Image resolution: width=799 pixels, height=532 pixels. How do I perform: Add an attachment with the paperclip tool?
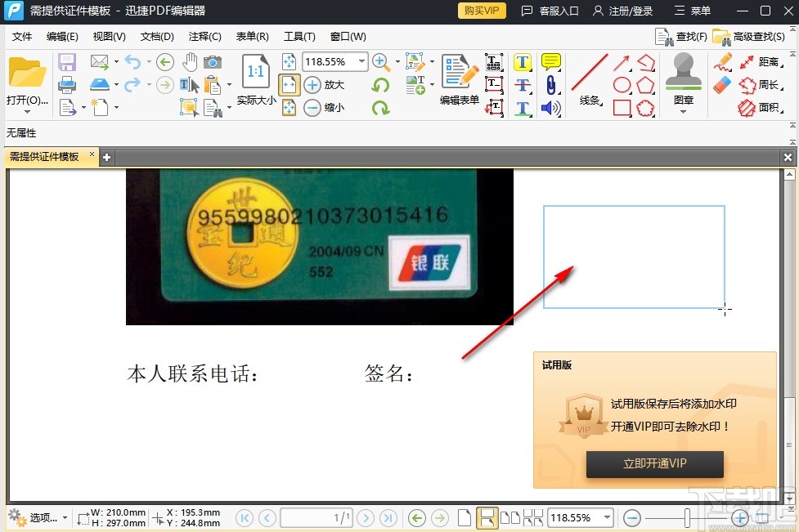point(551,86)
